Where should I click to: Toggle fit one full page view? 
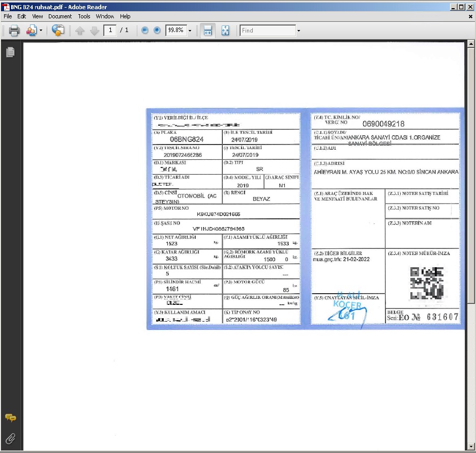click(x=225, y=31)
